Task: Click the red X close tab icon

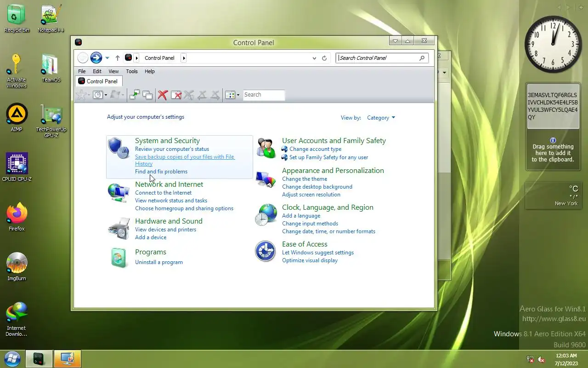Action: click(x=163, y=95)
